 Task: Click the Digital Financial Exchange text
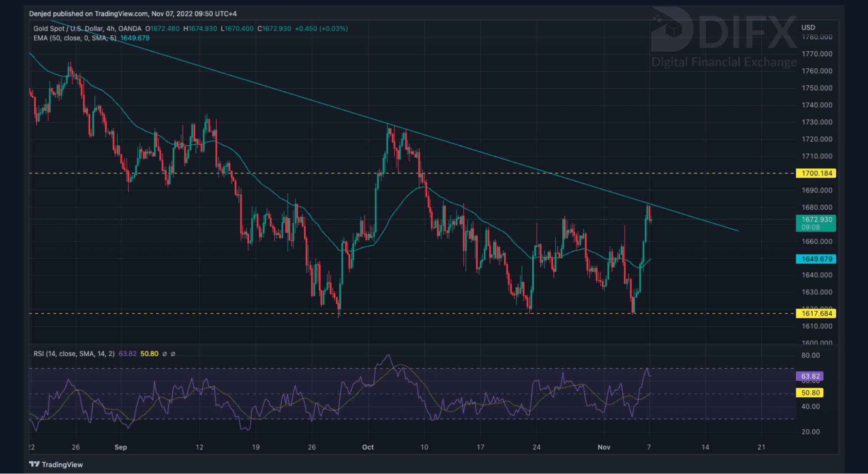[724, 62]
